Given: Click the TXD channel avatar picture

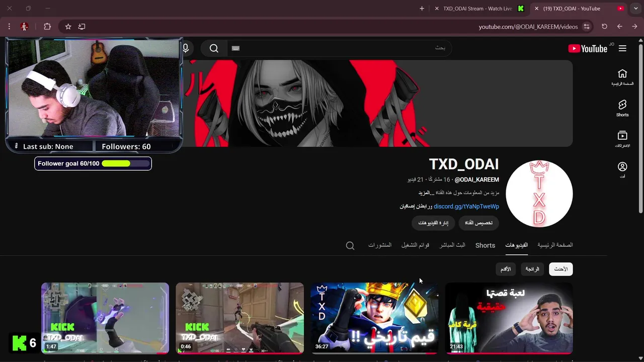Looking at the screenshot, I should click(539, 194).
